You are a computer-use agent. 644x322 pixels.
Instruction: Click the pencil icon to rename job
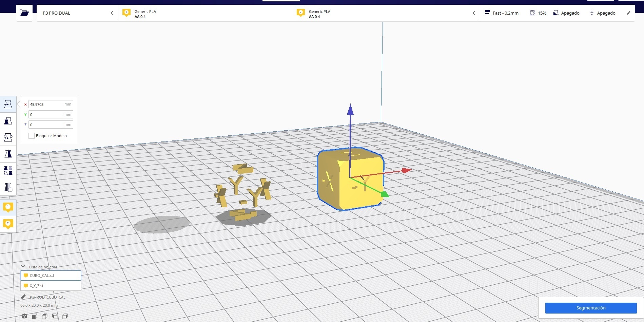tap(23, 297)
